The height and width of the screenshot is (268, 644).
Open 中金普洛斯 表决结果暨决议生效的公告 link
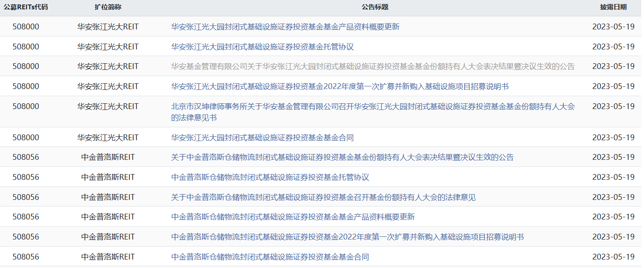342,157
